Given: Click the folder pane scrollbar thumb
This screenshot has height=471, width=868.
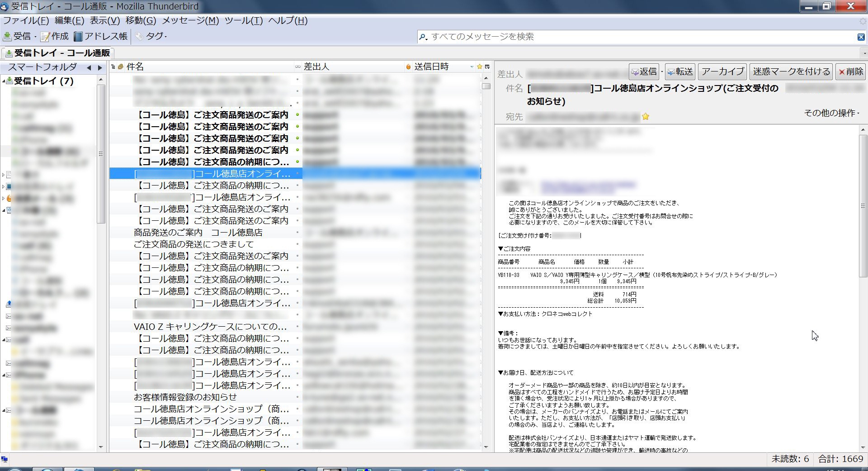Looking at the screenshot, I should [101, 154].
